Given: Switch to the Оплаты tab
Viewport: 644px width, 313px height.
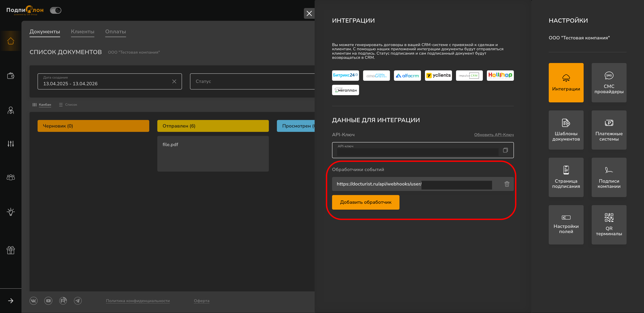Looking at the screenshot, I should (x=116, y=32).
